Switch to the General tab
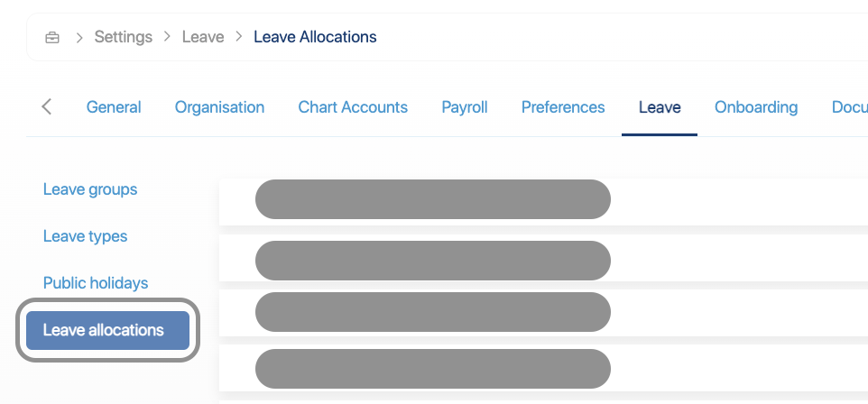 [x=114, y=107]
